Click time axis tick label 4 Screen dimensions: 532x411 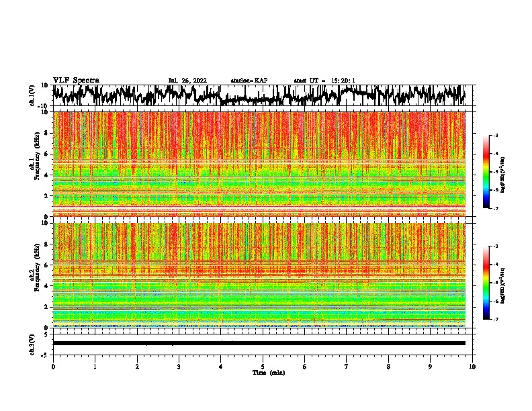point(220,367)
